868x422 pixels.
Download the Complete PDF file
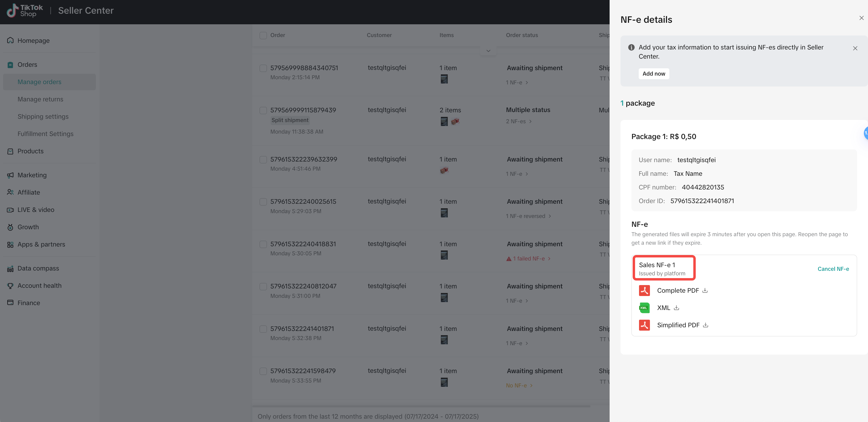pos(705,291)
